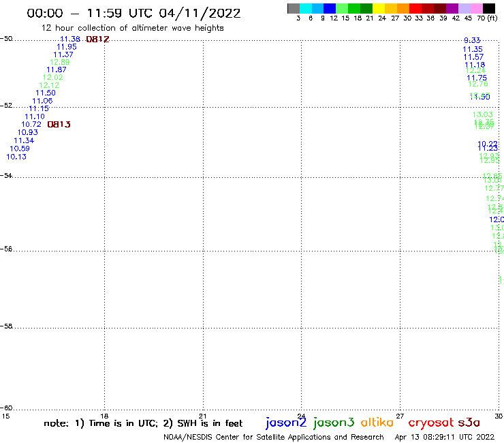
Task: Pick the yellow 24 ft legend swatch
Action: (379, 9)
